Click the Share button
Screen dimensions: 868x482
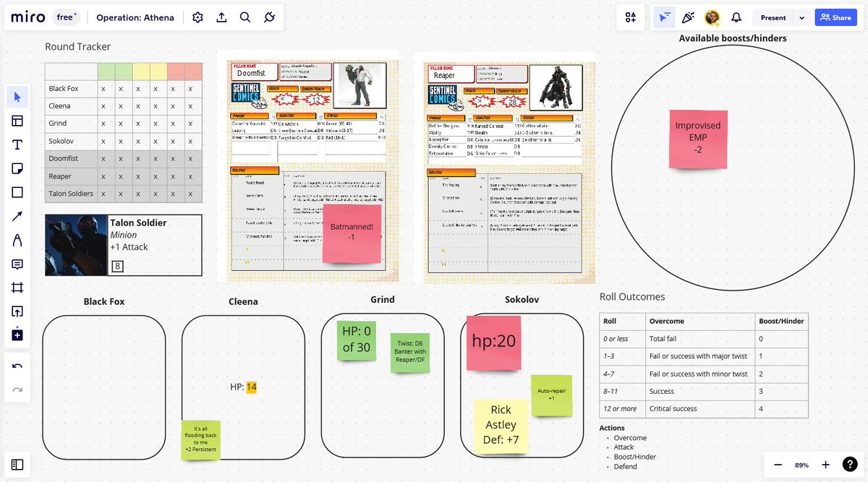pos(835,17)
